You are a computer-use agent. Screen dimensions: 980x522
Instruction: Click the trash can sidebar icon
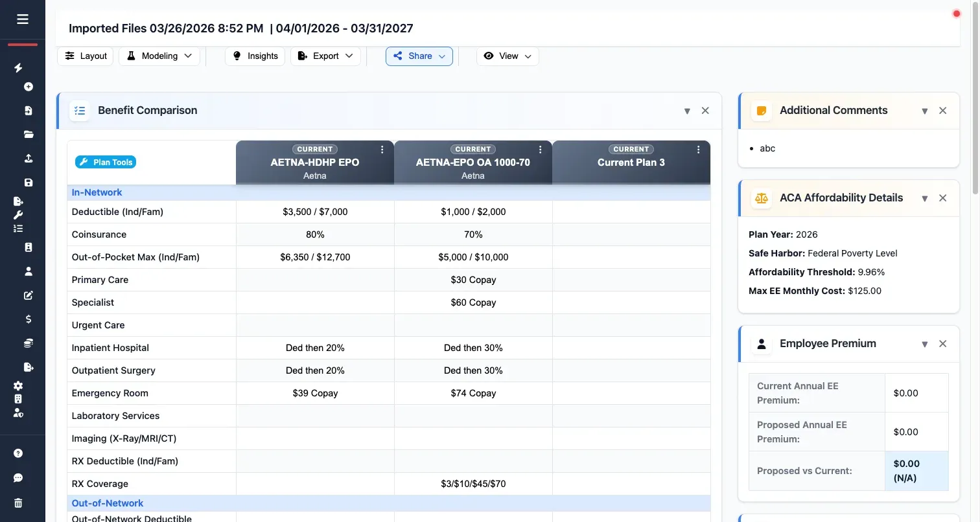coord(18,503)
